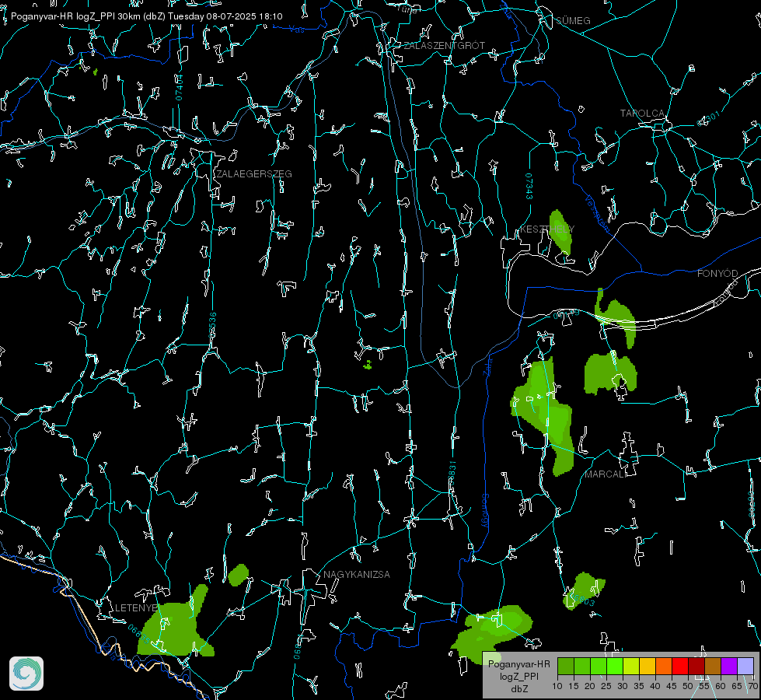Click the ZALAEGERSZEG city label

[254, 174]
